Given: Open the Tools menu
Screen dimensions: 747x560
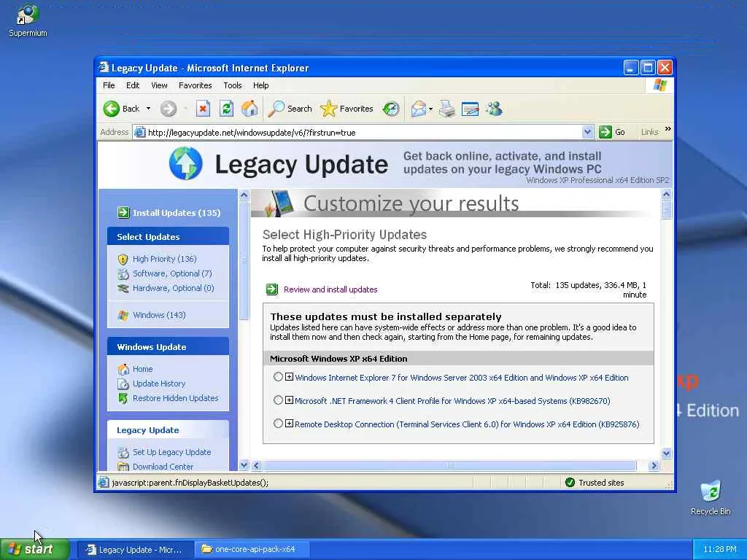Looking at the screenshot, I should point(233,85).
